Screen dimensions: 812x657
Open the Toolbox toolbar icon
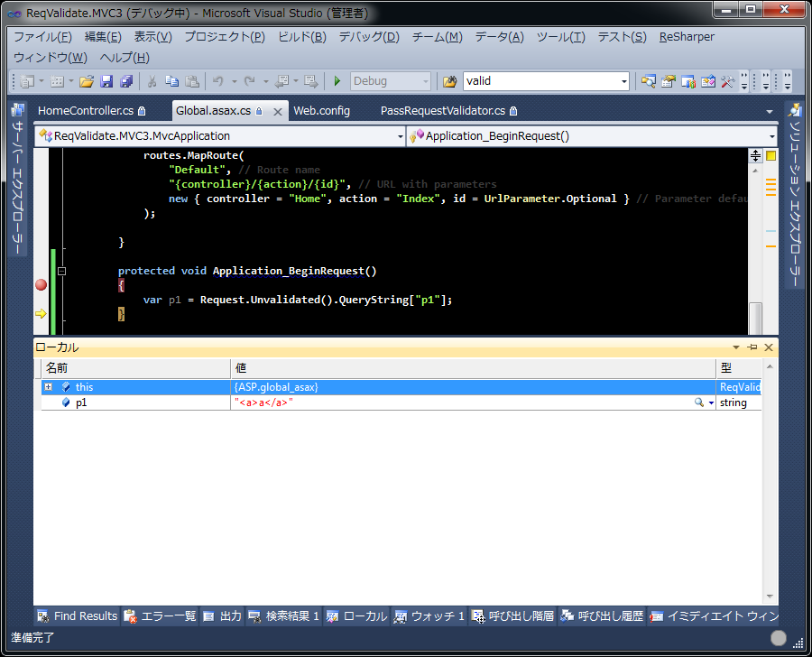[708, 81]
